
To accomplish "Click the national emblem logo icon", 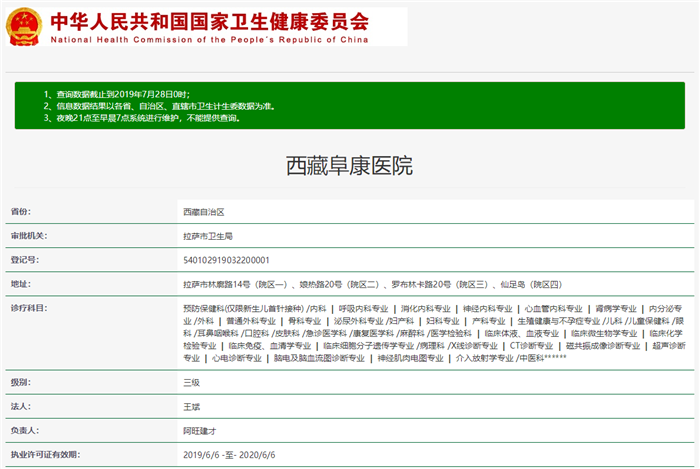I will click(x=22, y=25).
